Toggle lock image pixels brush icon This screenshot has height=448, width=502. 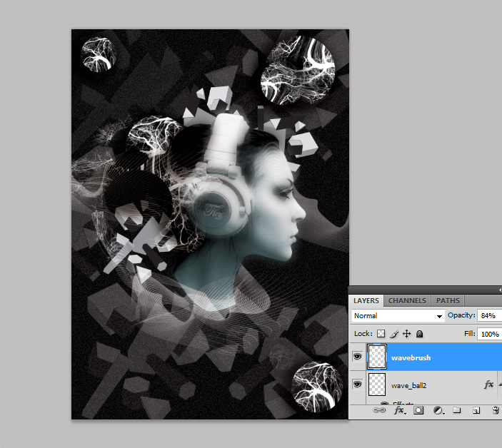point(393,333)
